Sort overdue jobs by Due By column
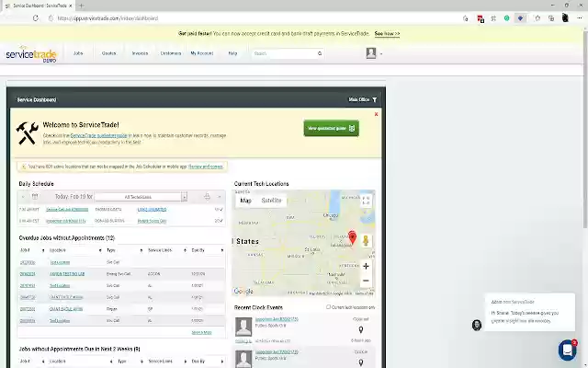Viewport: 588px width, 368px height. point(208,250)
